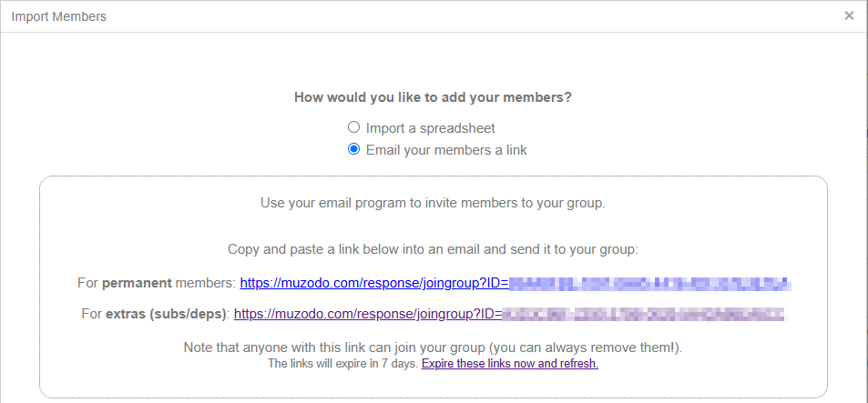This screenshot has width=868, height=403.
Task: Click the 'Copy and paste a link below' text
Action: (x=433, y=248)
